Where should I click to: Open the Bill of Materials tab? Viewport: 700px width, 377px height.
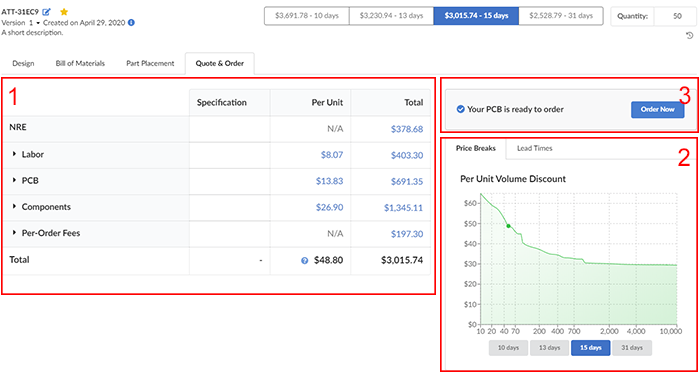tap(80, 63)
